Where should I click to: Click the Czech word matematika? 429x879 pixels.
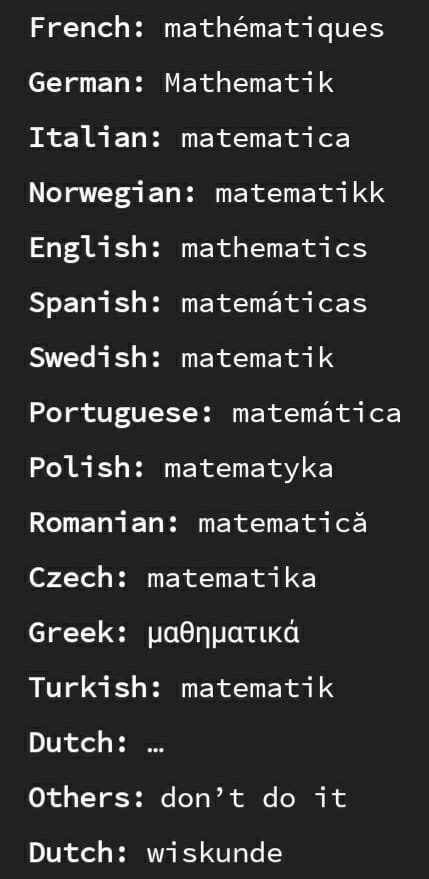[232, 577]
